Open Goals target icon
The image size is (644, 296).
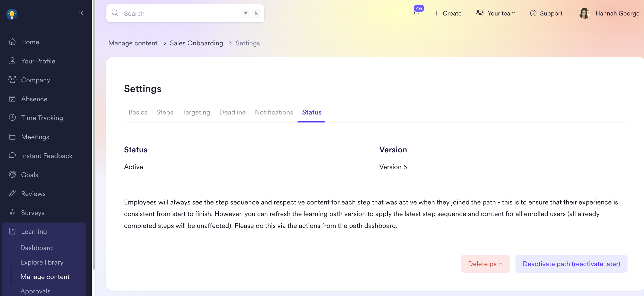click(12, 175)
